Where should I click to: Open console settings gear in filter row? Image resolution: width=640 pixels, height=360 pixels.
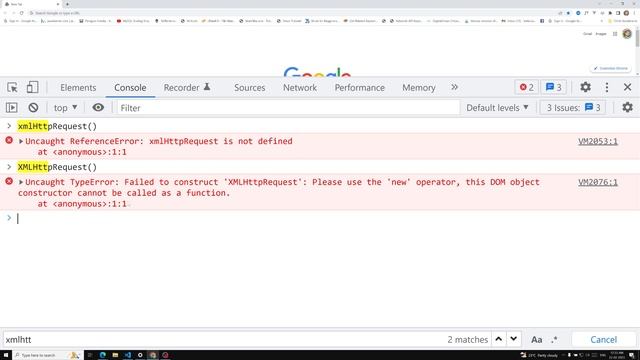(x=627, y=107)
